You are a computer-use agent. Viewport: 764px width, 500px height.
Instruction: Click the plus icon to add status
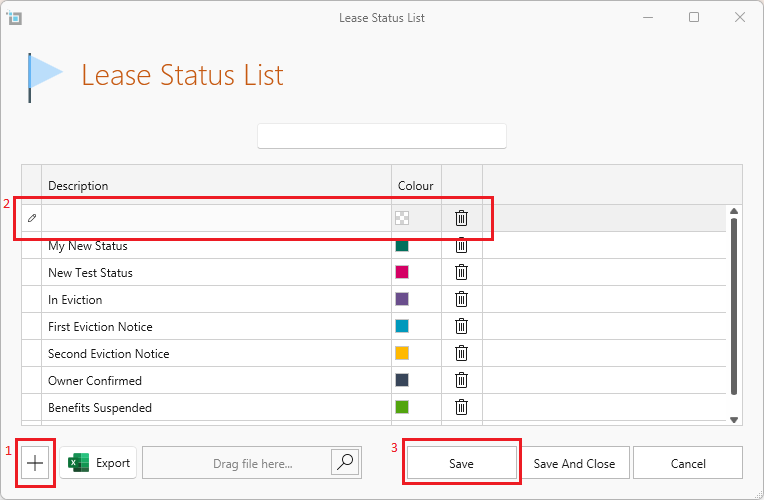[x=36, y=463]
